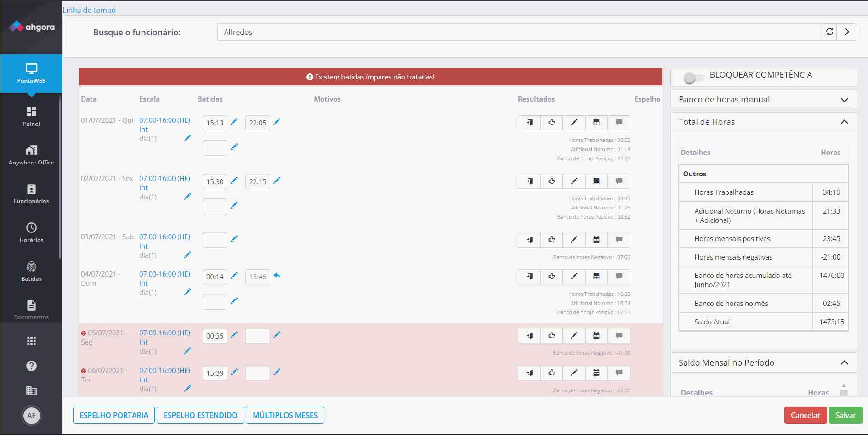
Task: Click the 00:14 punch field on 04/07/2021
Action: [215, 277]
